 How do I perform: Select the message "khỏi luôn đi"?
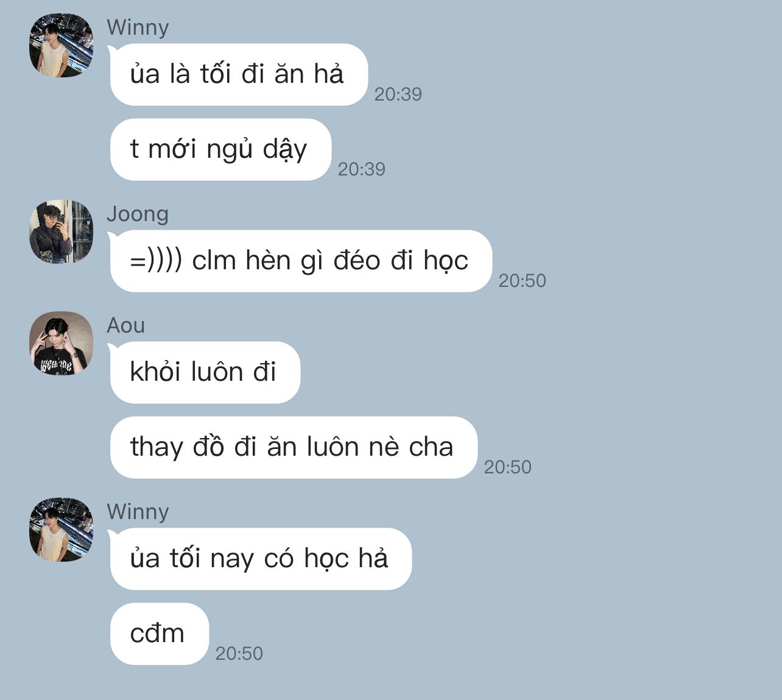pyautogui.click(x=205, y=372)
